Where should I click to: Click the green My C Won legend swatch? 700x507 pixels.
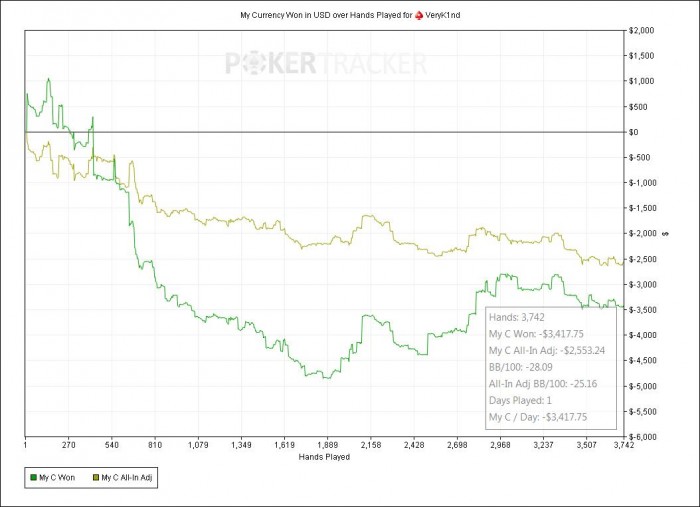(x=33, y=478)
